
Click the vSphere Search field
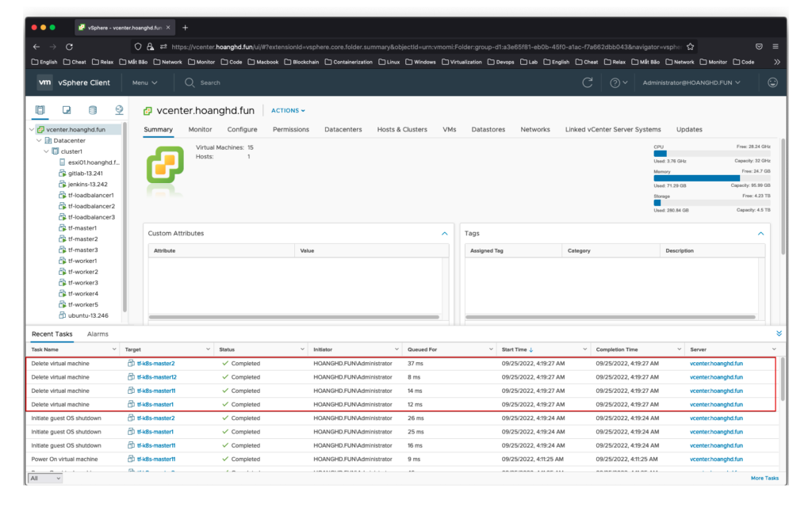210,82
